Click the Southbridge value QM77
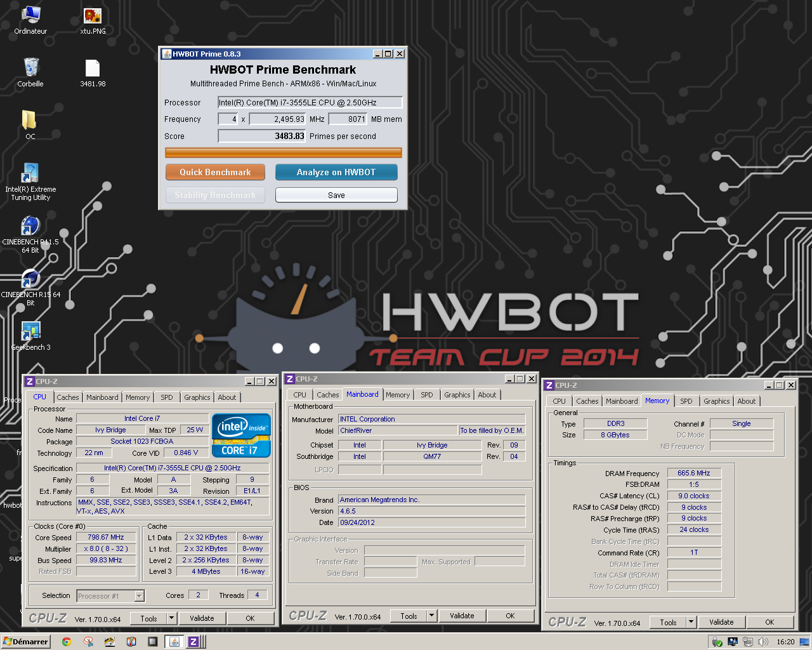 coord(432,456)
